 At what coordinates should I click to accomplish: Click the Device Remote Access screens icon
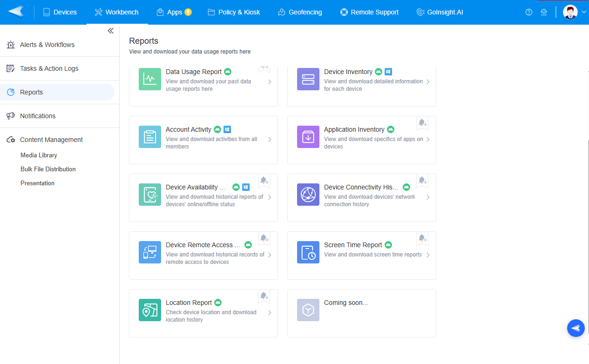[150, 252]
